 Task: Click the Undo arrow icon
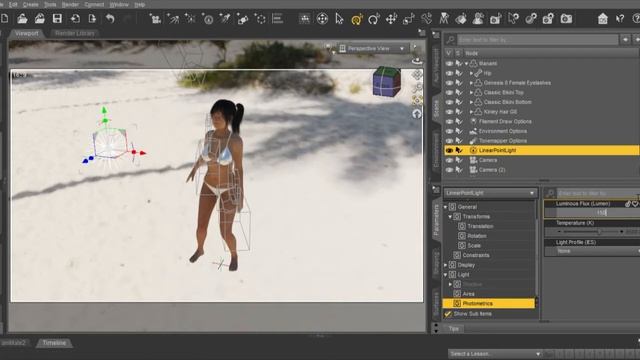(x=110, y=18)
